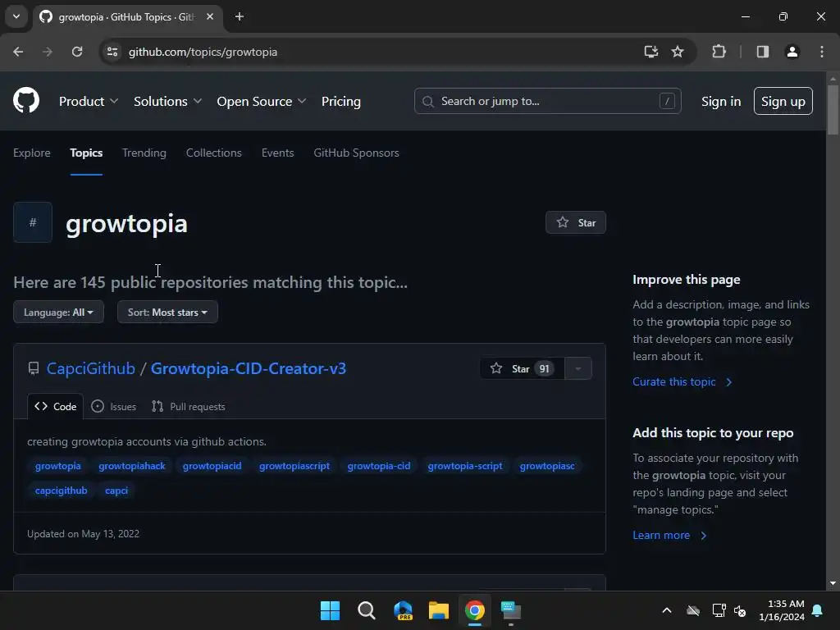Open the GitHub Sponsors tab
The height and width of the screenshot is (630, 840).
pyautogui.click(x=356, y=153)
